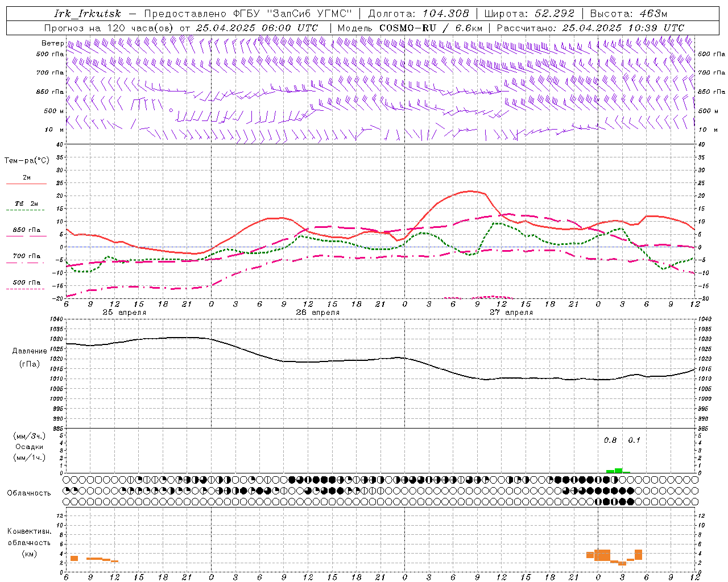This screenshot has height=582, width=728.
Task: Click the Конвективн. convective cloud label
Action: [29, 531]
